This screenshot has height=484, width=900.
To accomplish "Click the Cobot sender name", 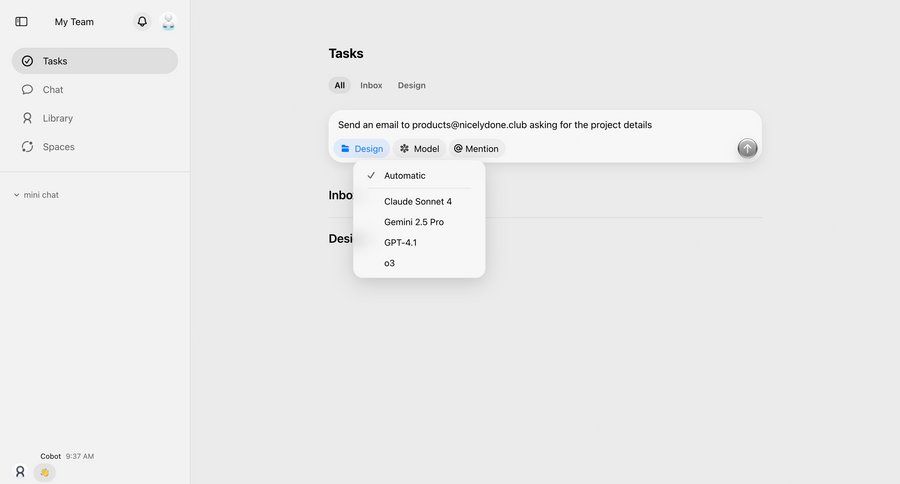I will [51, 456].
